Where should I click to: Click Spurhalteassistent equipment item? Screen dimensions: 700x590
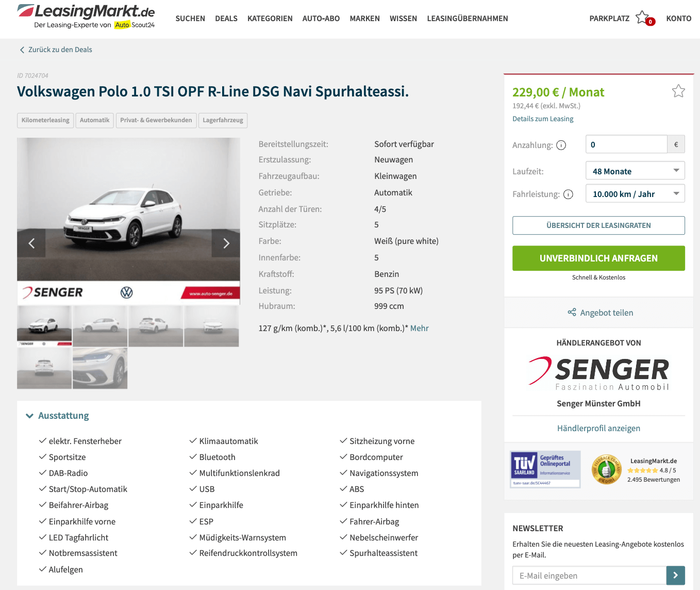coord(384,553)
